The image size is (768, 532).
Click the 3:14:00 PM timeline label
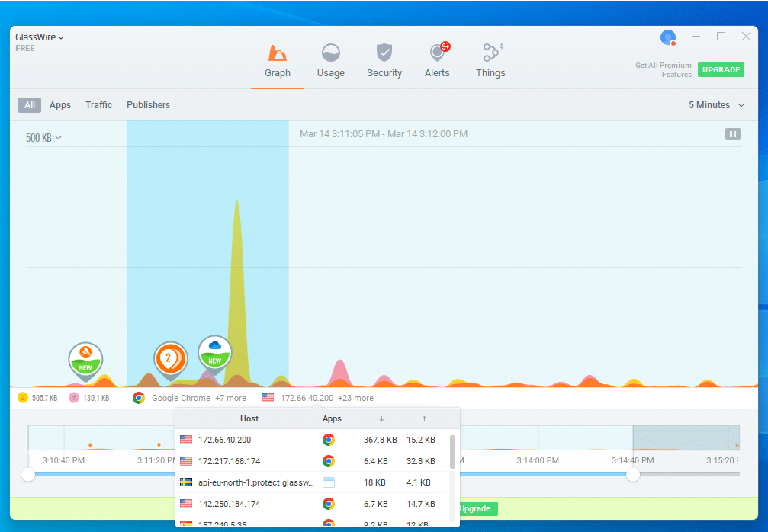pos(538,460)
